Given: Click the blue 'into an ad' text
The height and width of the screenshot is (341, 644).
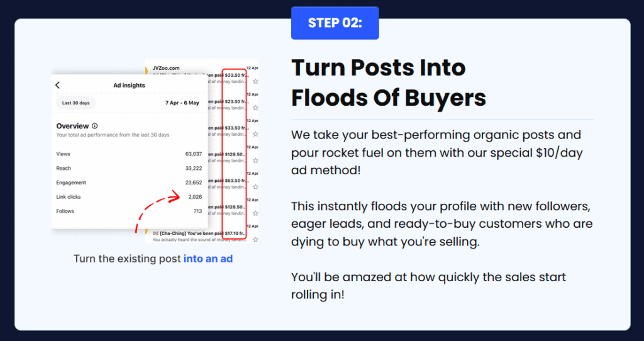Looking at the screenshot, I should (208, 259).
